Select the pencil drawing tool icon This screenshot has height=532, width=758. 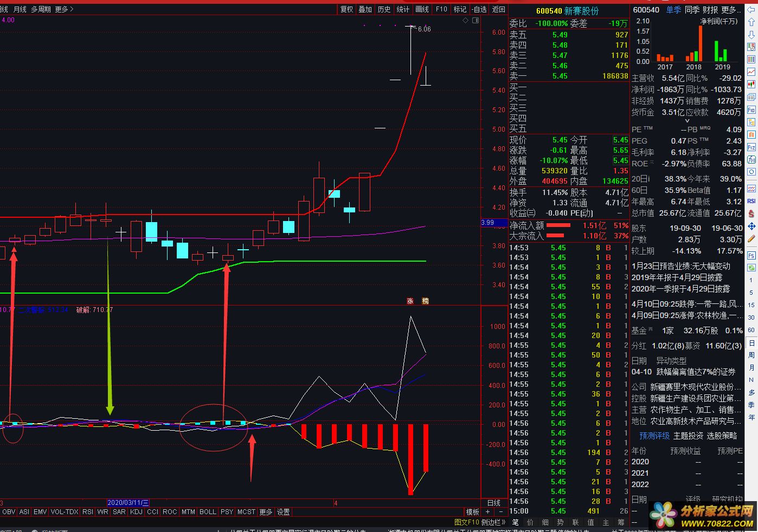[x=751, y=238]
